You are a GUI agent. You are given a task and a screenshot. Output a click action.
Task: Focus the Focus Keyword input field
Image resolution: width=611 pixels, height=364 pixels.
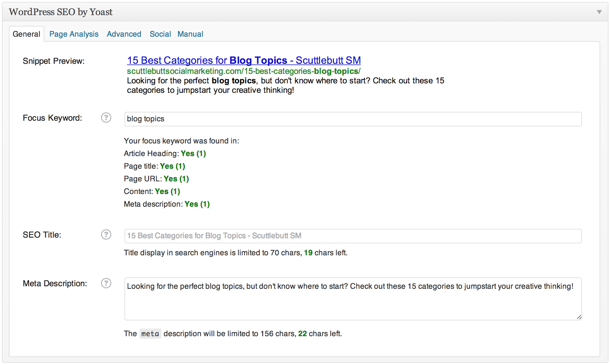(x=353, y=119)
